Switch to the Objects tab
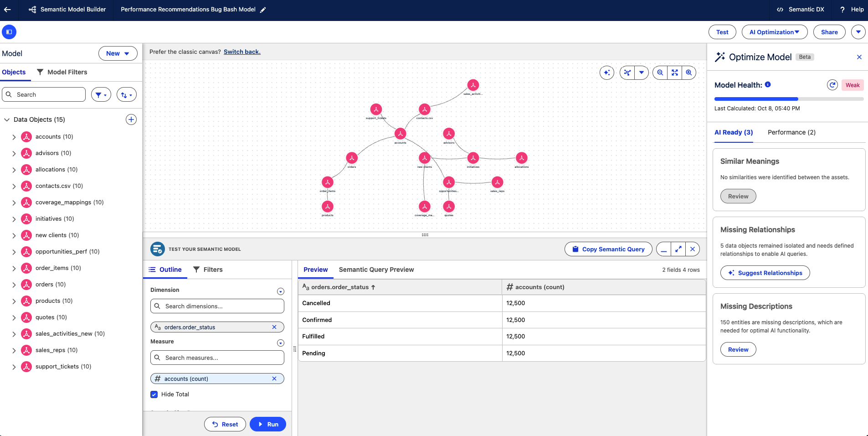The image size is (868, 436). pyautogui.click(x=14, y=72)
